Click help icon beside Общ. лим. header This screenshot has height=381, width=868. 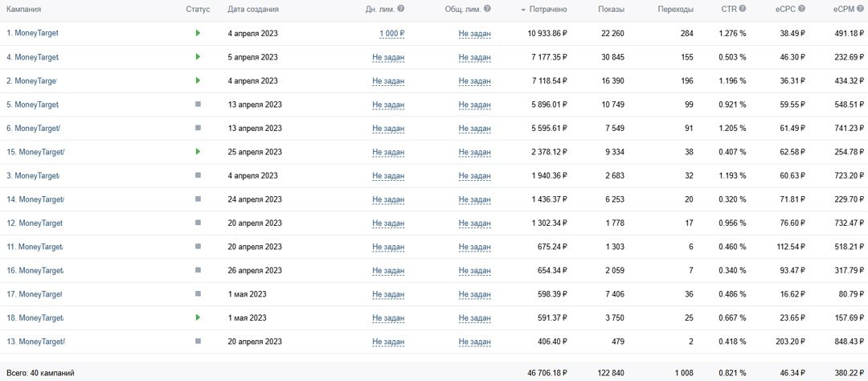pyautogui.click(x=487, y=9)
